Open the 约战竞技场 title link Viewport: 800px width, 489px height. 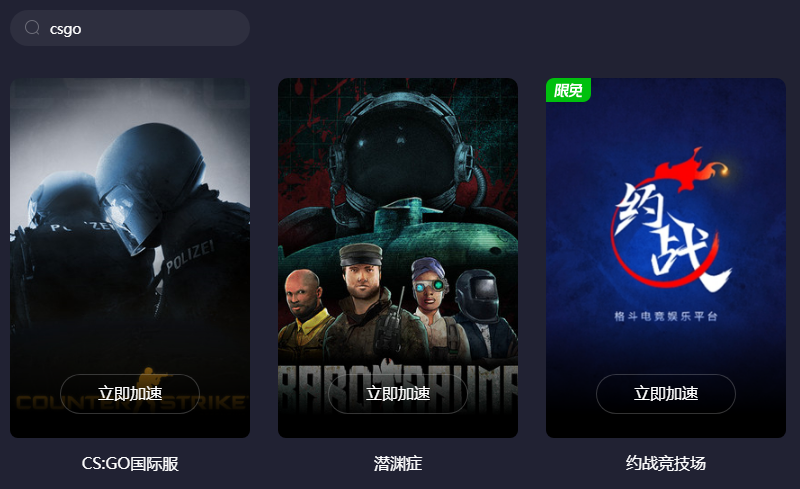pyautogui.click(x=666, y=463)
